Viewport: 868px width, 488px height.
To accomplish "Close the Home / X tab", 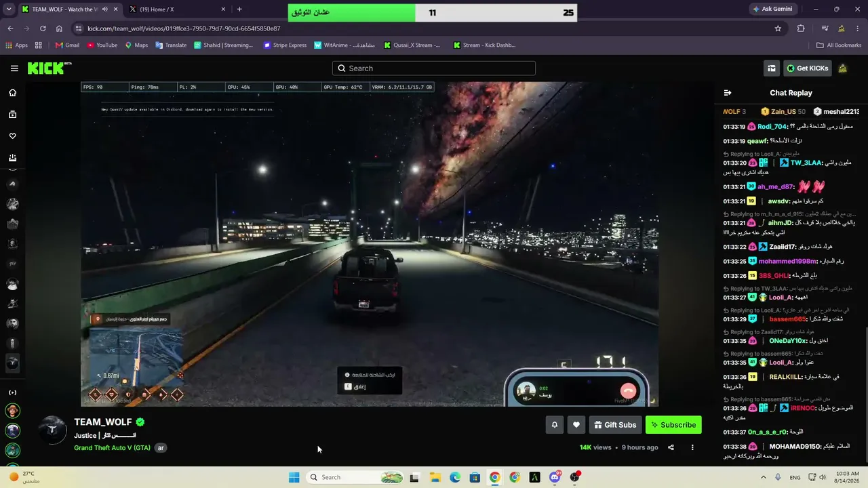I will click(223, 9).
